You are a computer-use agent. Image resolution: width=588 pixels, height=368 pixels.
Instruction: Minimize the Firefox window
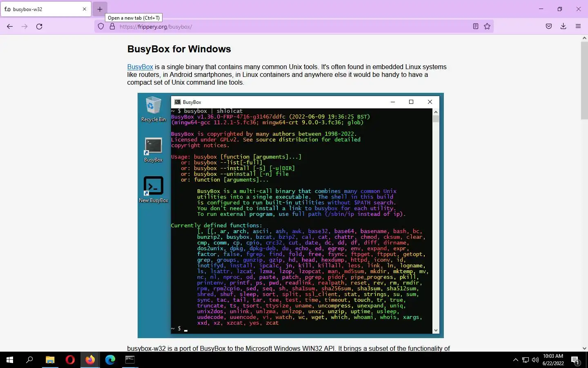pyautogui.click(x=541, y=9)
